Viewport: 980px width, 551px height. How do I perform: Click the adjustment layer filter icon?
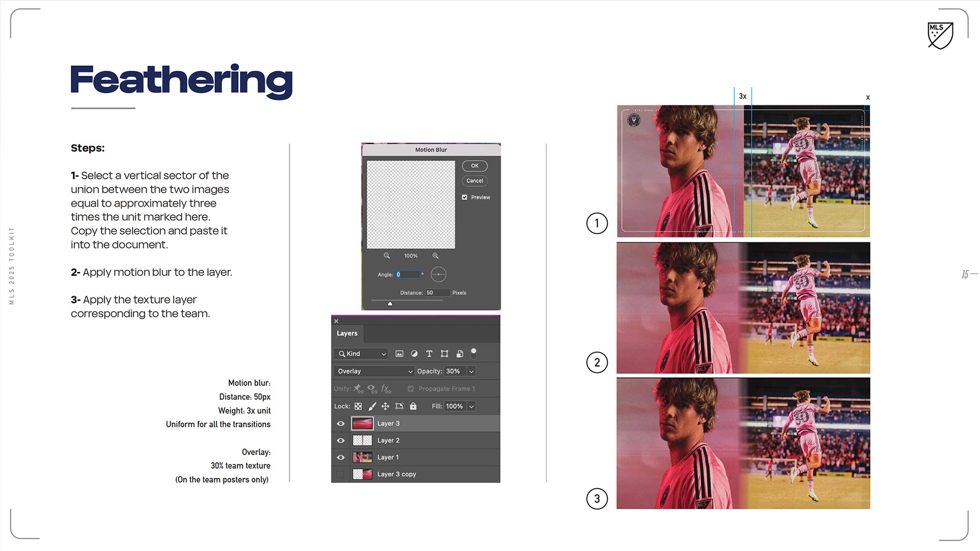click(x=414, y=354)
